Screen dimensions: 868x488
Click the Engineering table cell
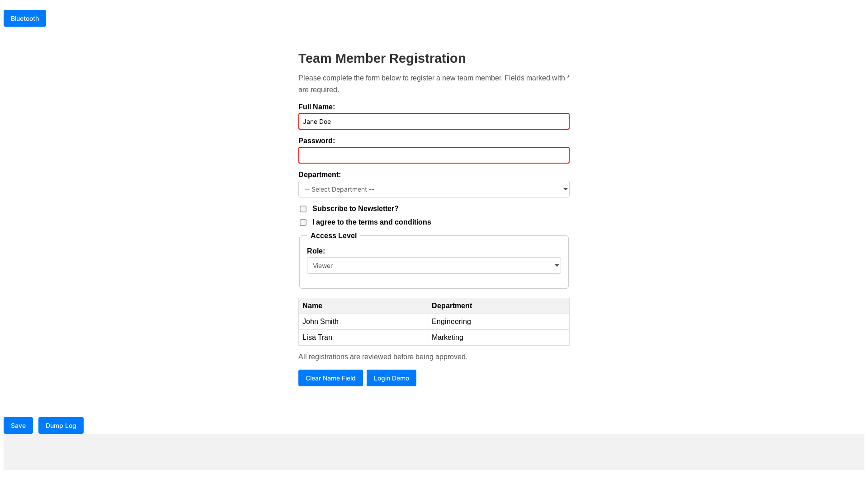499,322
